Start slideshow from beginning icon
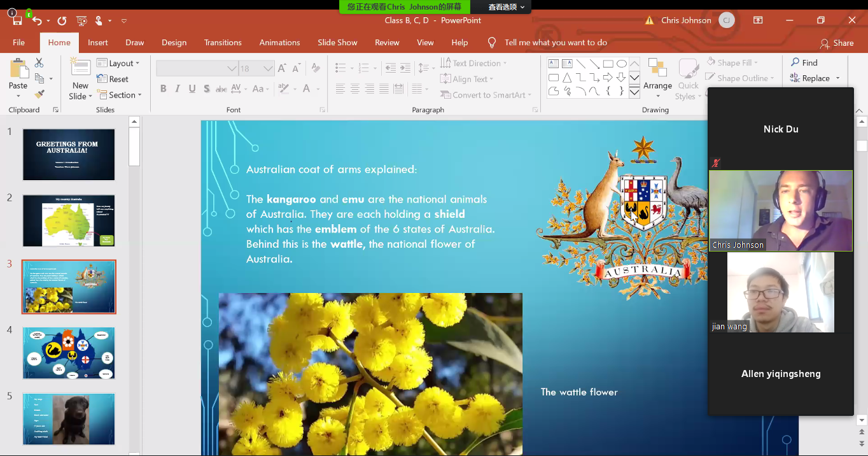The image size is (868, 456). 81,21
